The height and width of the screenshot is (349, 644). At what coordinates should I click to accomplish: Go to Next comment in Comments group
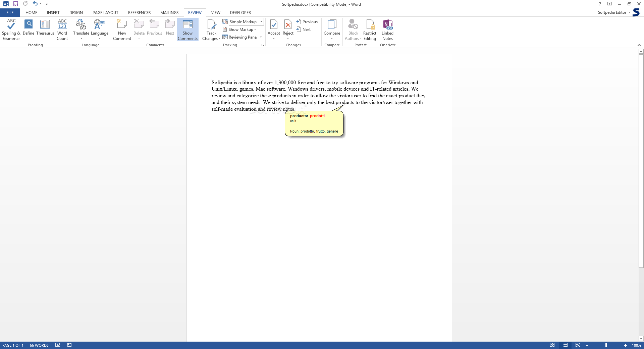[x=170, y=28]
